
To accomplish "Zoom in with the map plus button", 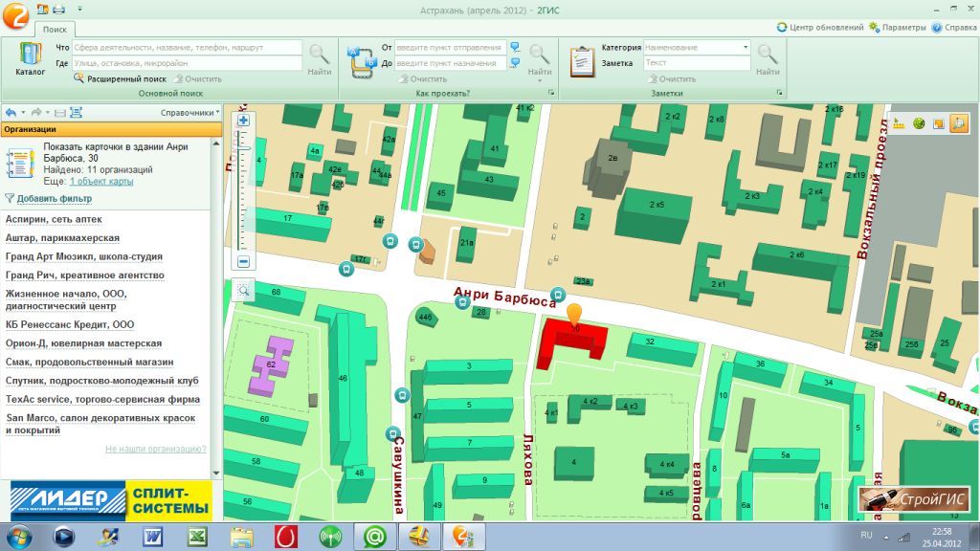I will (243, 120).
